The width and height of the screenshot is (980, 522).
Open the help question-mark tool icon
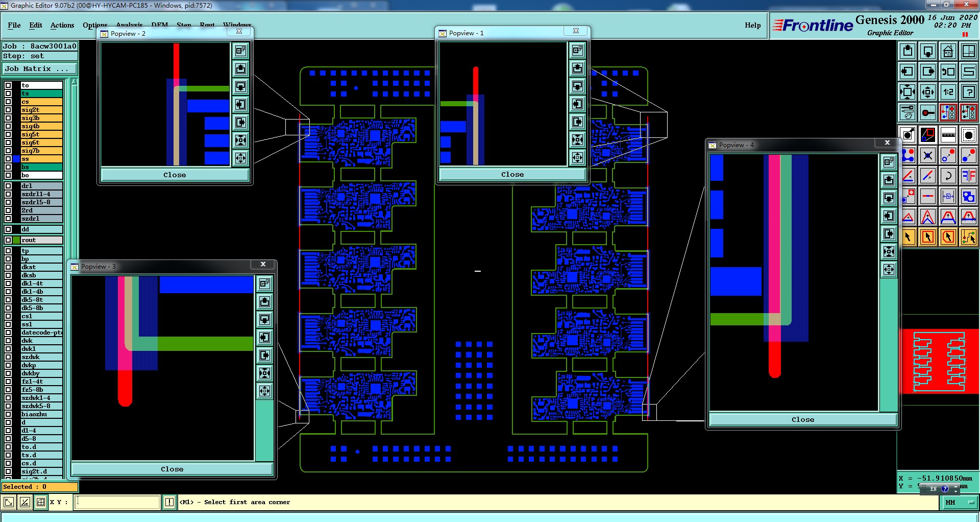click(x=969, y=92)
